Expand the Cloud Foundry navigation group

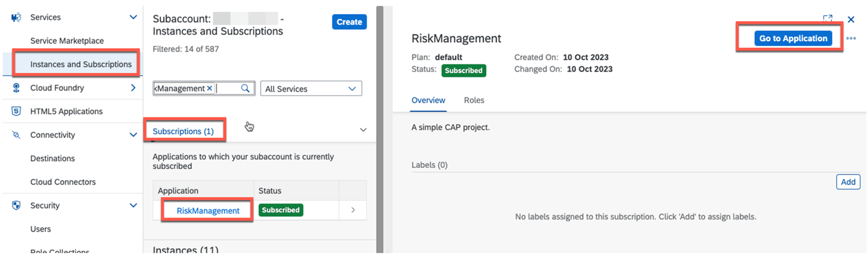tap(133, 88)
